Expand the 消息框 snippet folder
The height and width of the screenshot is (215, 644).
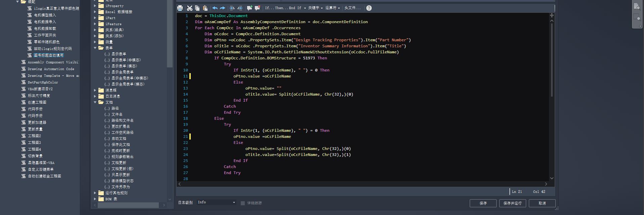click(95, 90)
